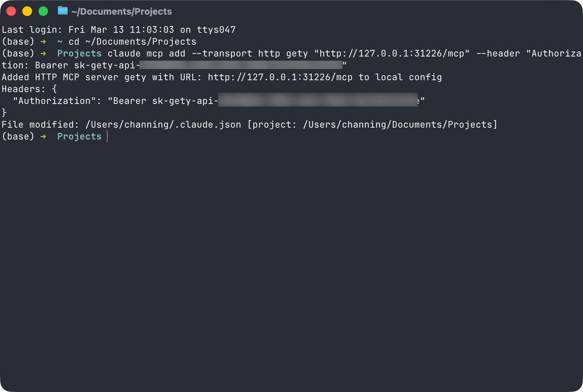
Task: Click the blue folder icon in title bar
Action: [63, 11]
